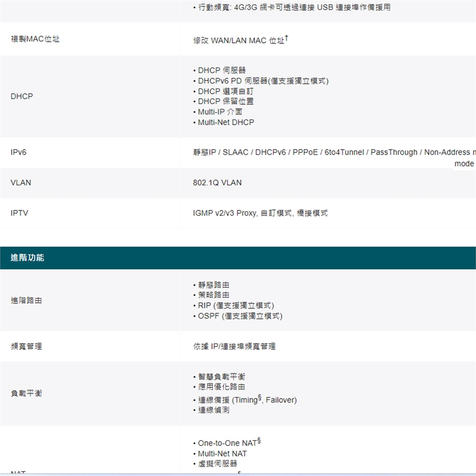
Task: Click the One-to-One NAT bullet item
Action: tap(226, 443)
